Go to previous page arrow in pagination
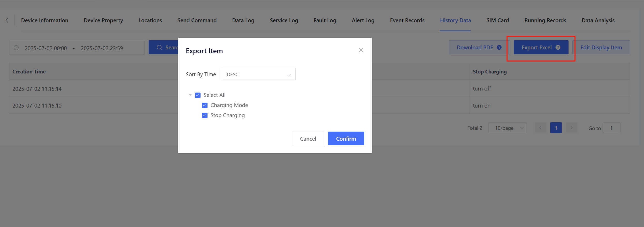This screenshot has width=644, height=227. pos(540,128)
